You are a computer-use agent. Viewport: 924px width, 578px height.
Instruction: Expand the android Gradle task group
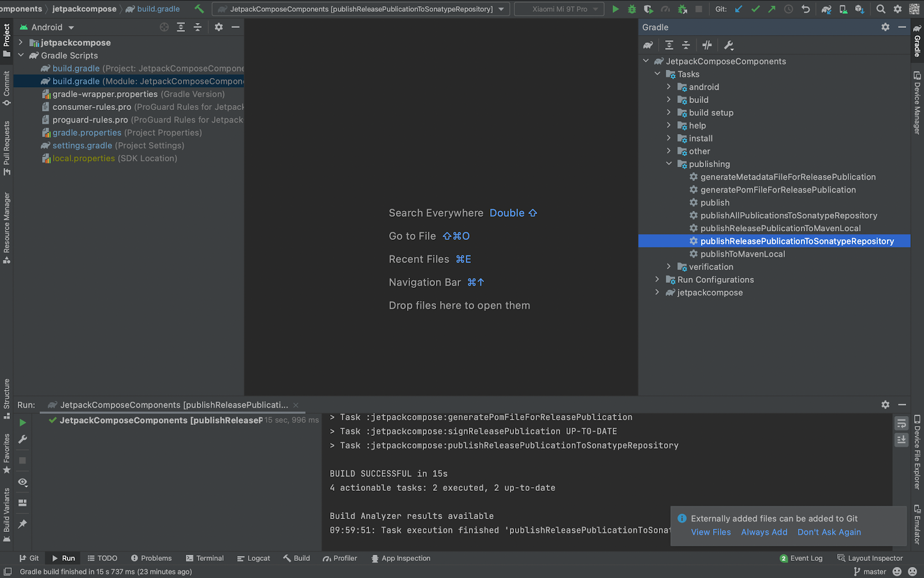(x=669, y=87)
